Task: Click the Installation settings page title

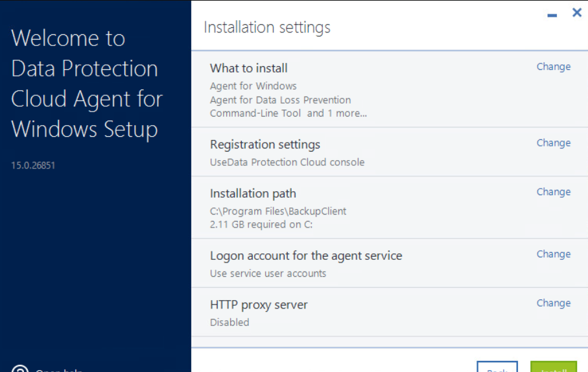Action: coord(266,27)
